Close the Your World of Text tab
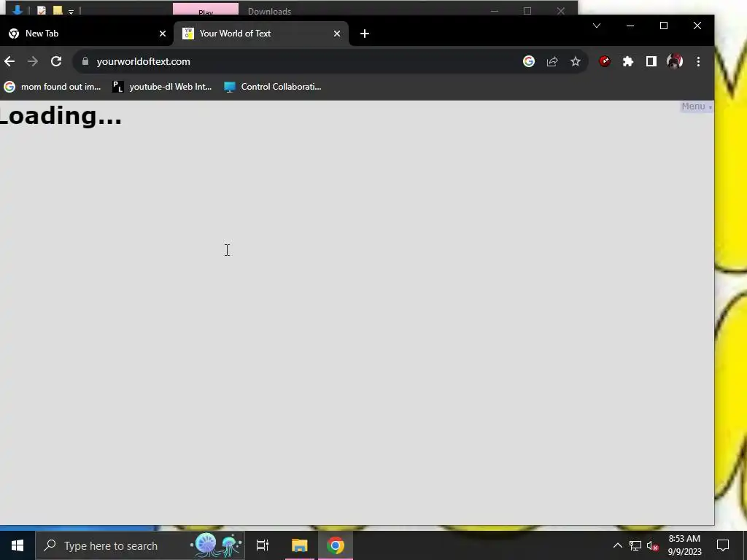 click(x=337, y=34)
